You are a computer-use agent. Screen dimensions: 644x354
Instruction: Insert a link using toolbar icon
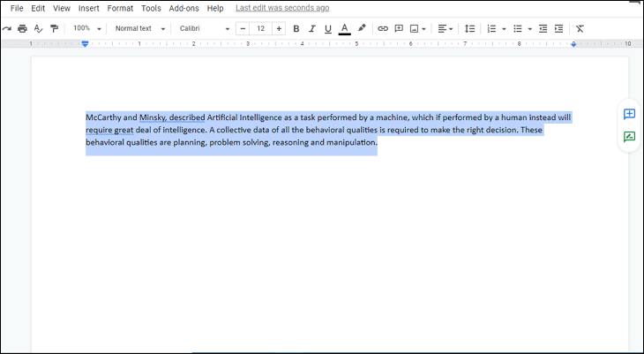[x=383, y=28]
